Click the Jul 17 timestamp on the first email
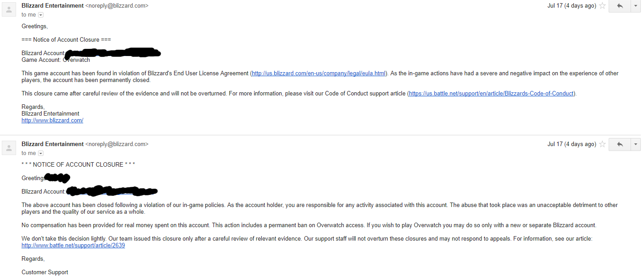The height and width of the screenshot is (276, 644). [x=571, y=5]
